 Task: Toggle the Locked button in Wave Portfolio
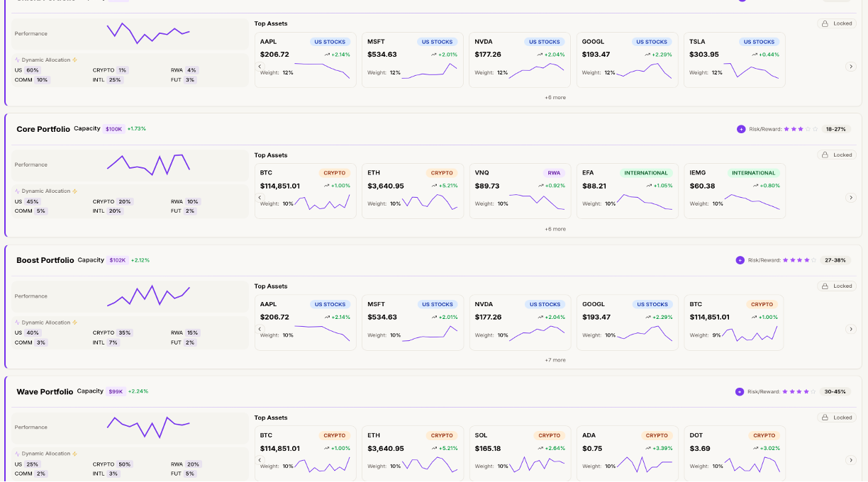coord(837,417)
